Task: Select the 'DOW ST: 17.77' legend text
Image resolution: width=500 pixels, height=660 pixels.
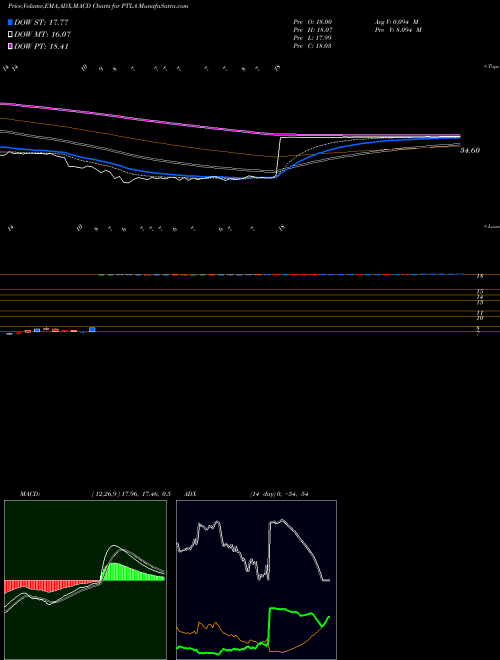Action: click(41, 22)
